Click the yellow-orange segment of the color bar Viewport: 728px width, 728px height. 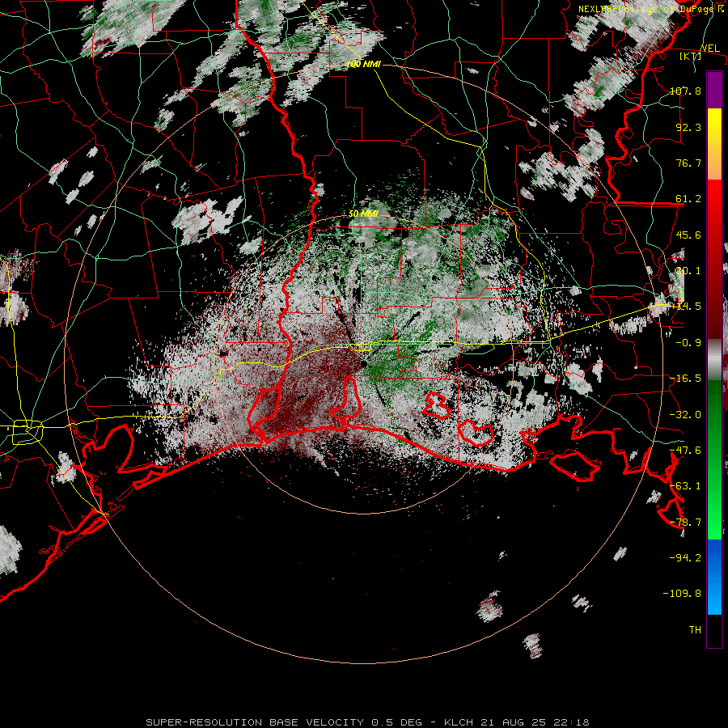click(x=714, y=144)
